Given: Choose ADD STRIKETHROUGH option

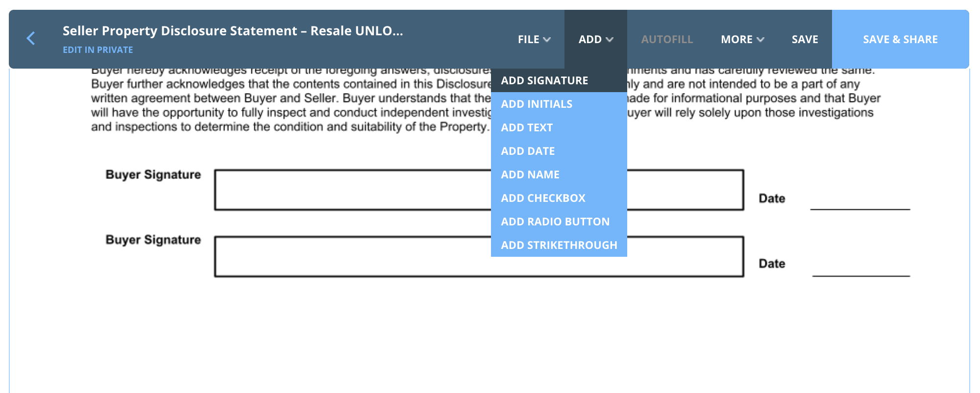Looking at the screenshot, I should pyautogui.click(x=559, y=245).
